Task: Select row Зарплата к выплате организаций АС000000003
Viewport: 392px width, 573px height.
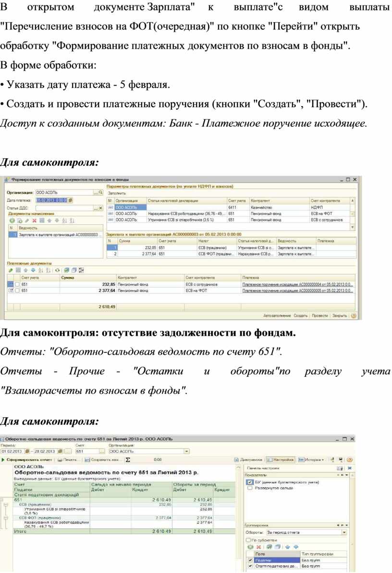Action: 56,235
